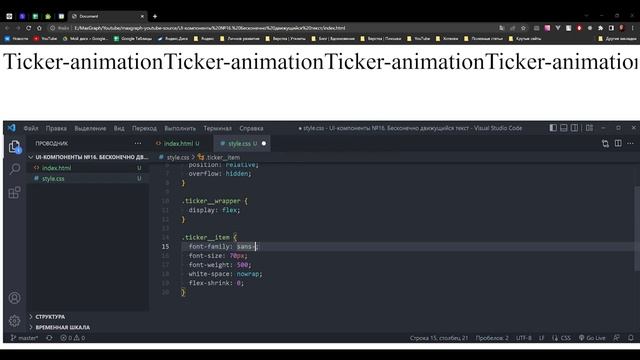Open the Терминал menu
Screen dimensions: 640x360
[218, 128]
